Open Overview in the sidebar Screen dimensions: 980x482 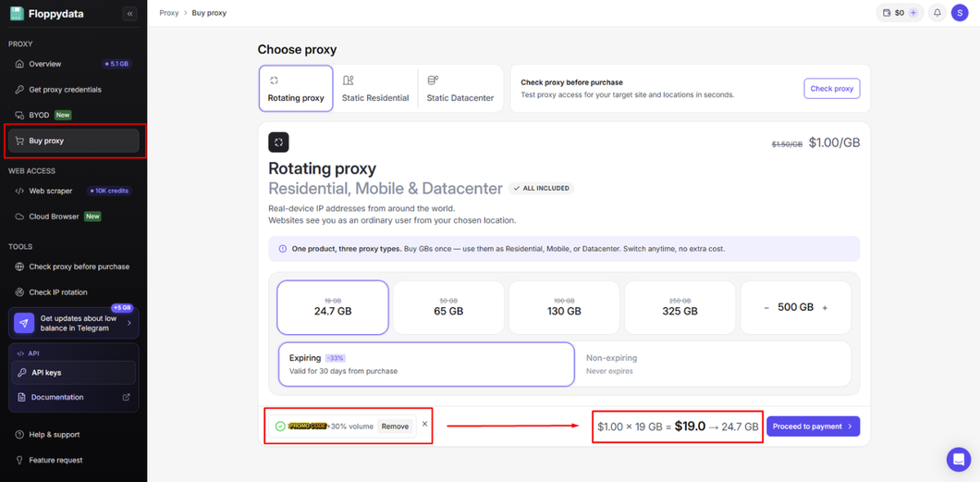[74, 64]
